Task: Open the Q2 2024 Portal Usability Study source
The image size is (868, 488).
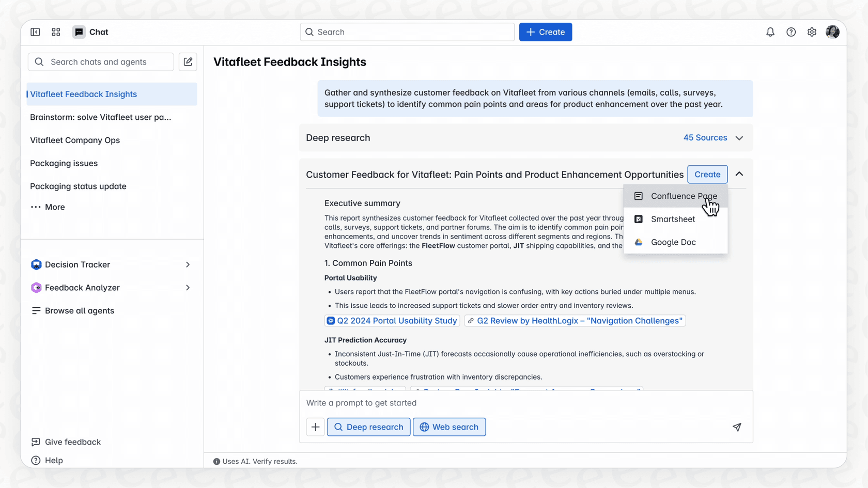Action: (392, 320)
